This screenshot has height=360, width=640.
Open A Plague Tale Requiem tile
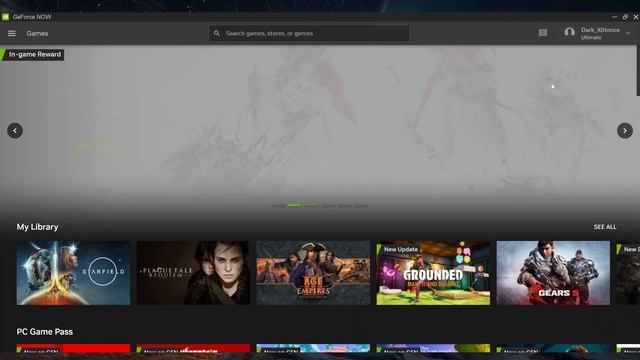pyautogui.click(x=193, y=273)
